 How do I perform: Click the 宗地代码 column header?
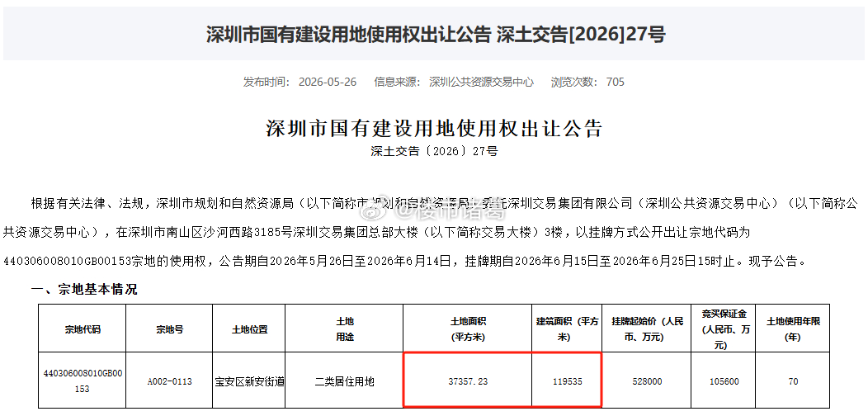click(x=83, y=329)
